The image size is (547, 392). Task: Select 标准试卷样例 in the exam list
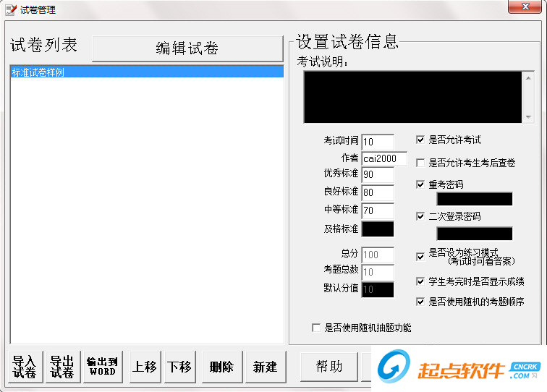pyautogui.click(x=147, y=72)
